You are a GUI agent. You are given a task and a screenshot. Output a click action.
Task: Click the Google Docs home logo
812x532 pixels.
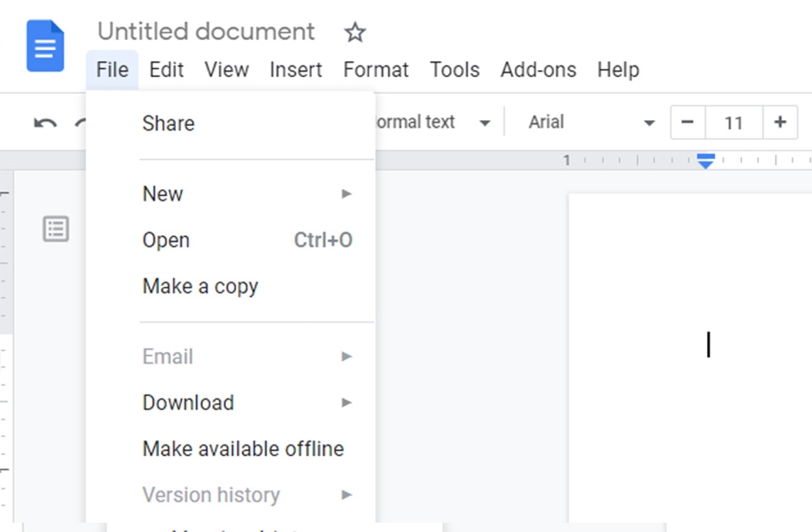pyautogui.click(x=44, y=46)
